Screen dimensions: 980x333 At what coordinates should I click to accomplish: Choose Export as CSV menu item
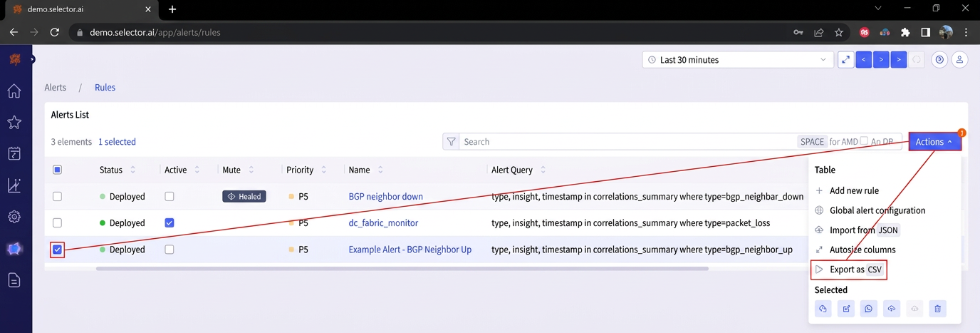[x=849, y=270]
